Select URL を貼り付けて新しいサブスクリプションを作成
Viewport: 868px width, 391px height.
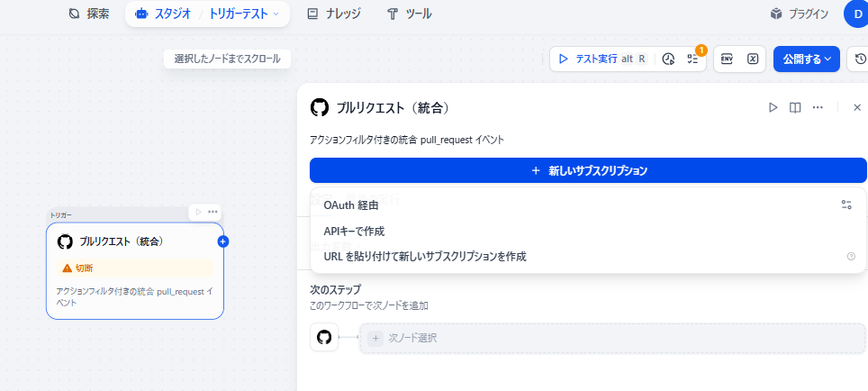point(588,257)
